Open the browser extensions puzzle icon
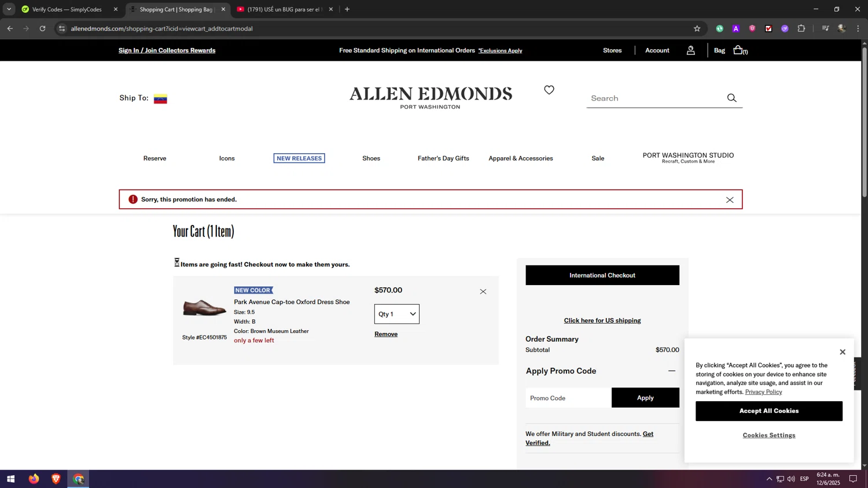This screenshot has width=868, height=488. point(801,28)
